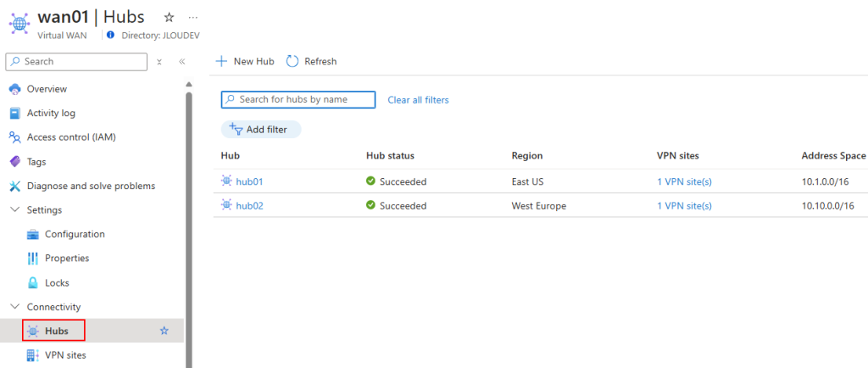Click the hub01 row icon
Screen dimensions: 868x368
pyautogui.click(x=226, y=181)
